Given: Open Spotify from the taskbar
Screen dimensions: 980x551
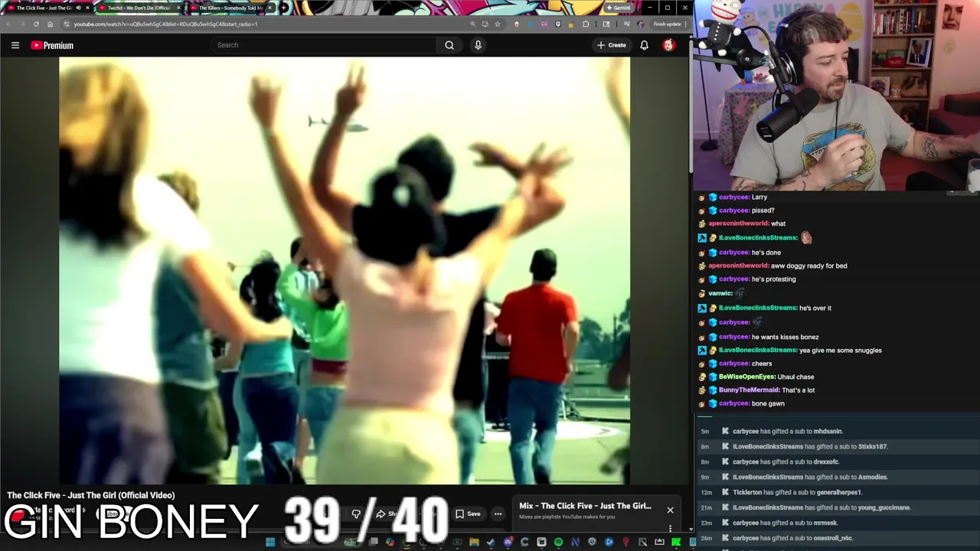Looking at the screenshot, I should (x=558, y=543).
